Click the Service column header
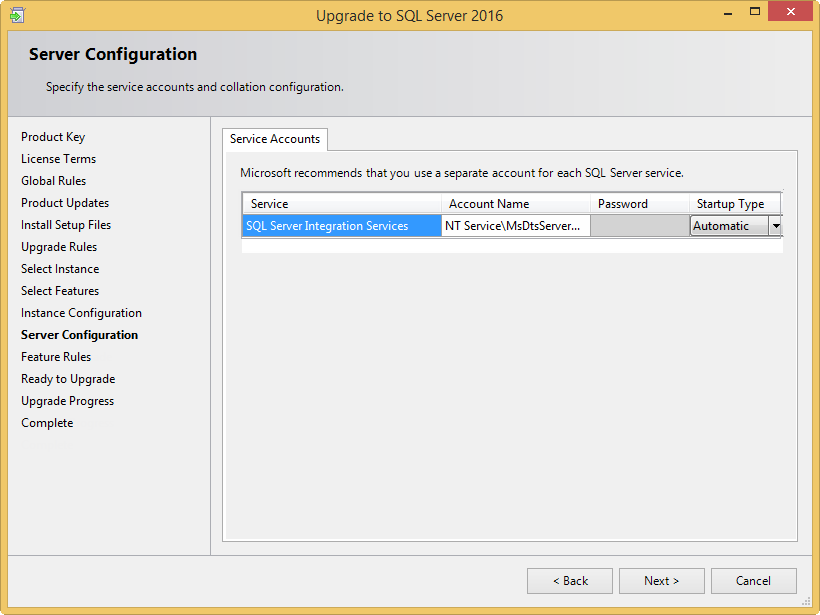The width and height of the screenshot is (820, 615). click(342, 204)
